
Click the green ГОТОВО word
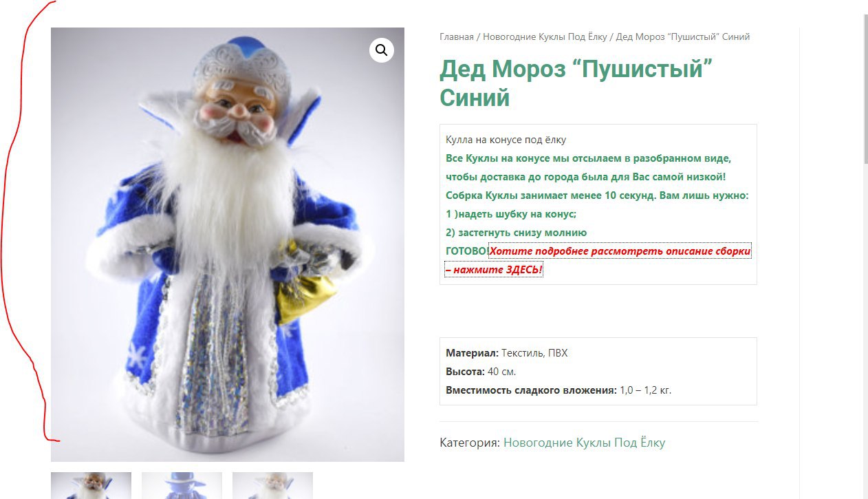point(466,251)
